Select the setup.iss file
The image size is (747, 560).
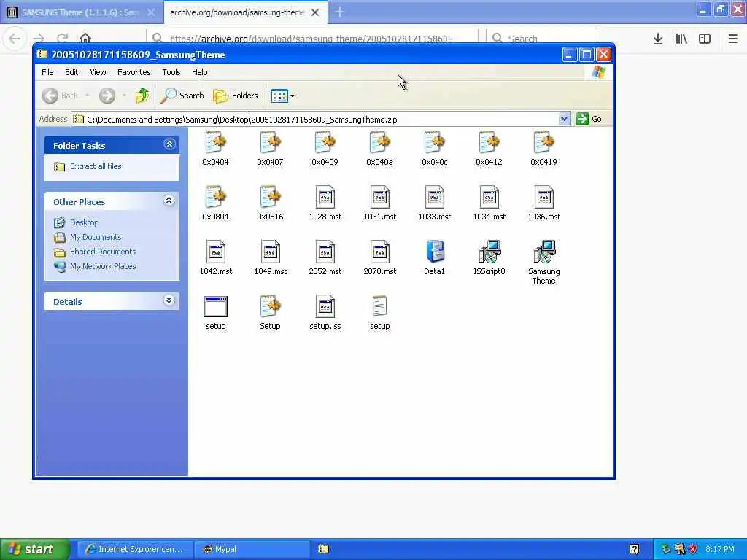pyautogui.click(x=325, y=307)
